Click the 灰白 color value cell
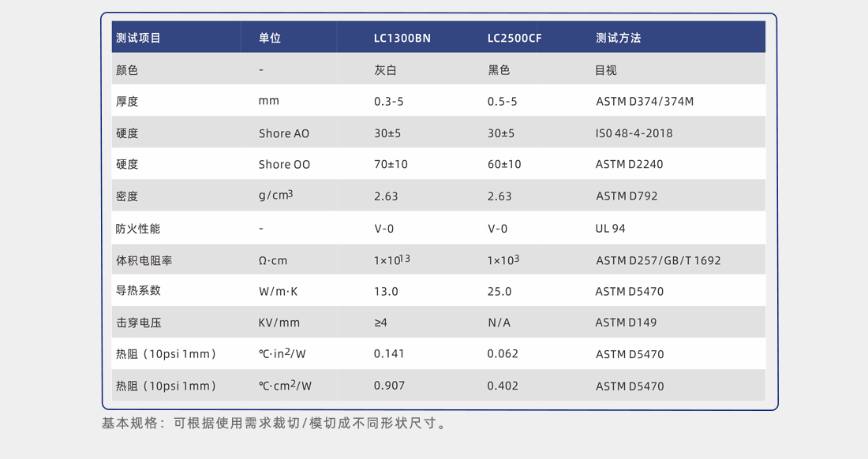Image resolution: width=868 pixels, height=459 pixels. click(385, 70)
